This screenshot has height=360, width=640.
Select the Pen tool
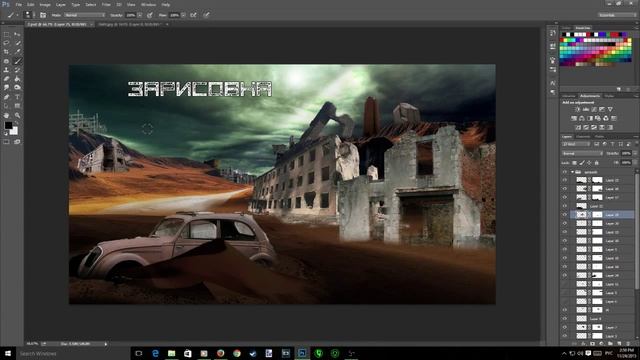(x=7, y=97)
